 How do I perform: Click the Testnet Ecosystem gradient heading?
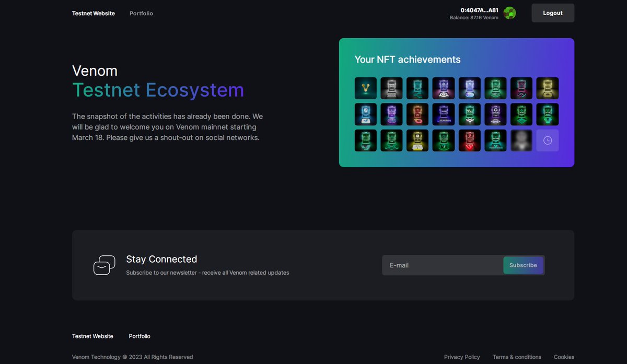[x=158, y=90]
